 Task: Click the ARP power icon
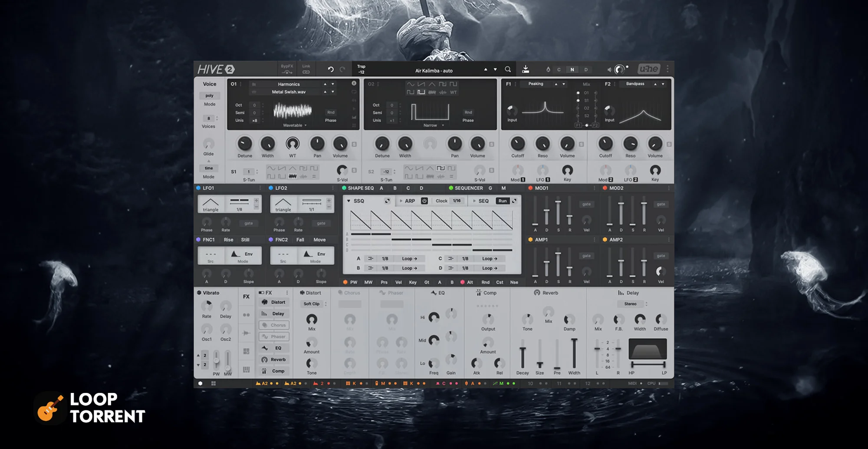424,201
